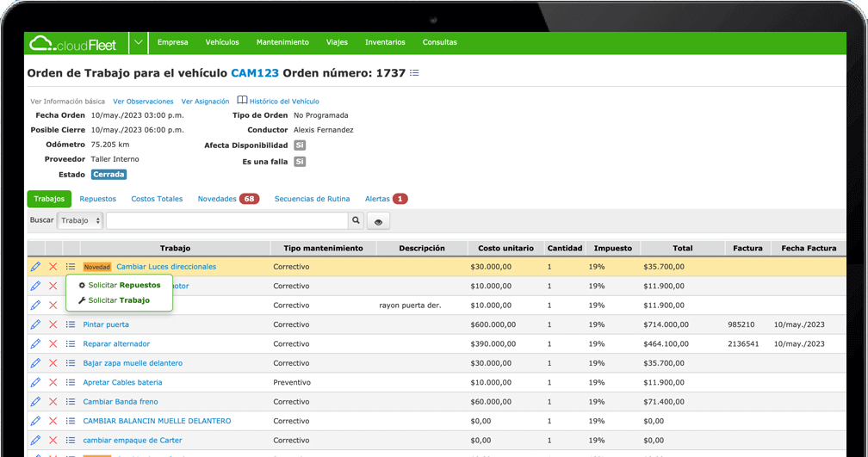
Task: Edit the Cambiar Banda freno row
Action: 35,402
